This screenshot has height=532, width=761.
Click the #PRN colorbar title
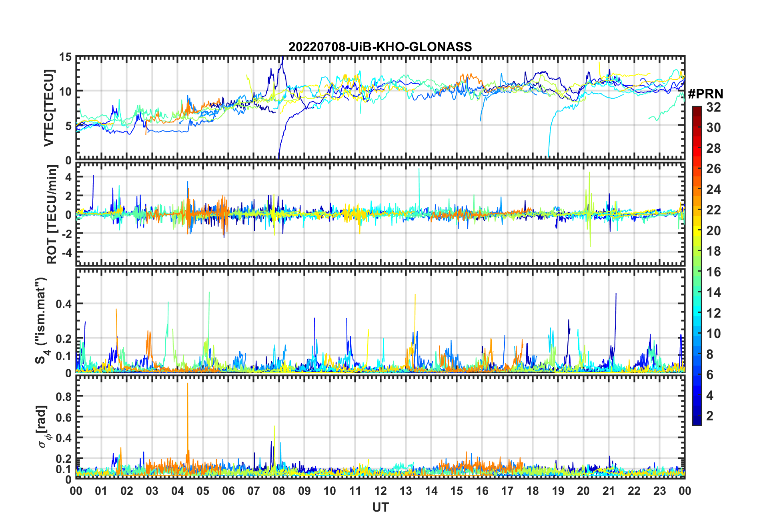(x=705, y=94)
